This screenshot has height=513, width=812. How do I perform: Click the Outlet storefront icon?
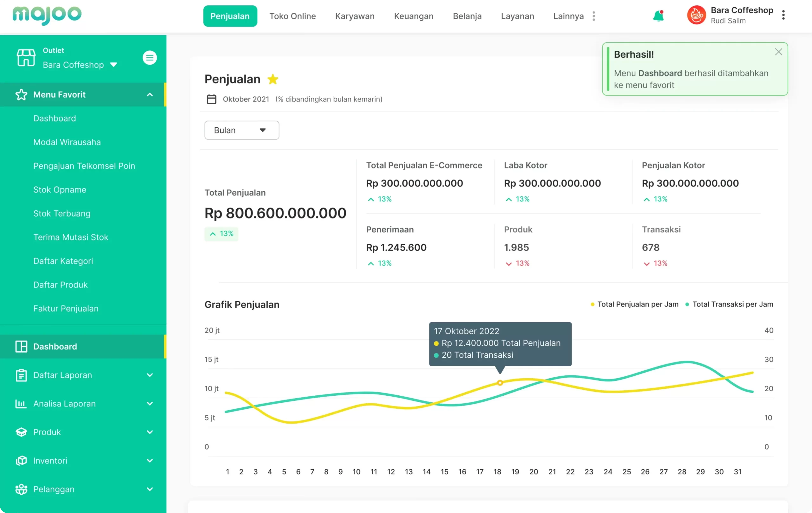(x=26, y=58)
